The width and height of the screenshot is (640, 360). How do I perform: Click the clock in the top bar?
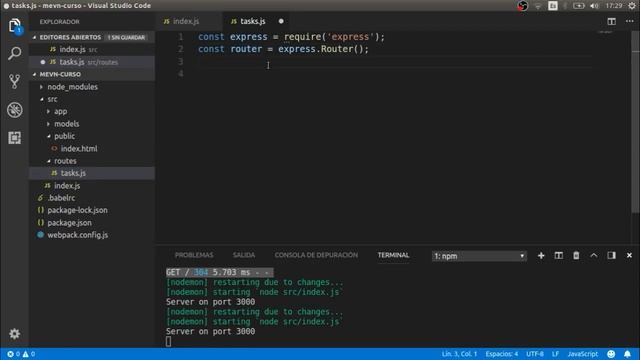pos(614,6)
